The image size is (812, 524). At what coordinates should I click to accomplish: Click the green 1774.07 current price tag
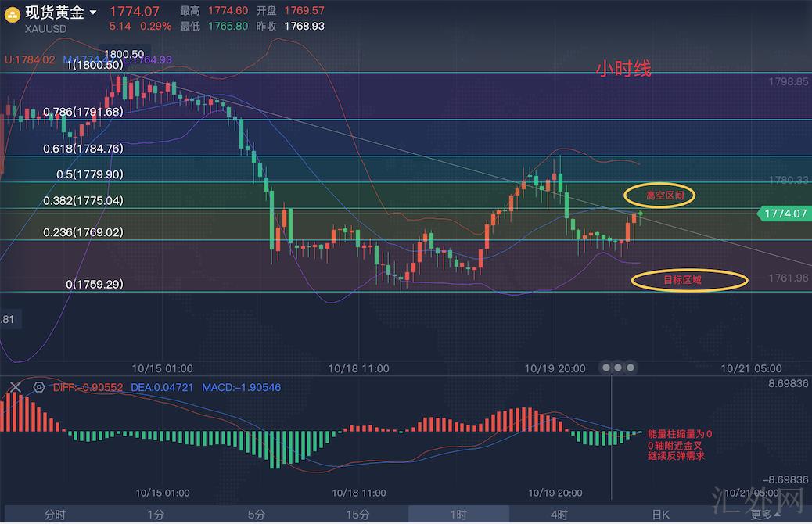pyautogui.click(x=783, y=213)
